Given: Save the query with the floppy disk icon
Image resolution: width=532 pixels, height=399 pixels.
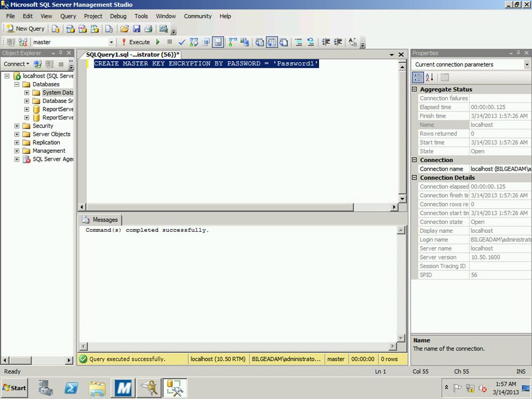Looking at the screenshot, I should [136, 29].
